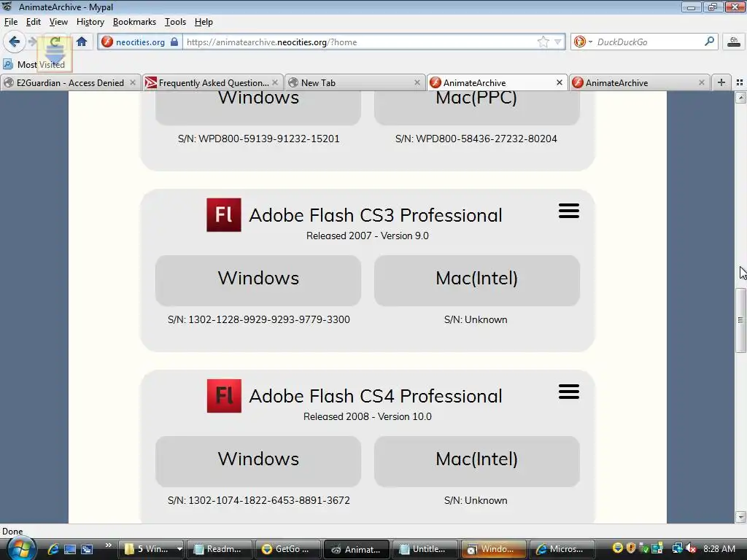Switch to GetGo taskbar window
747x560 pixels.
[287, 549]
